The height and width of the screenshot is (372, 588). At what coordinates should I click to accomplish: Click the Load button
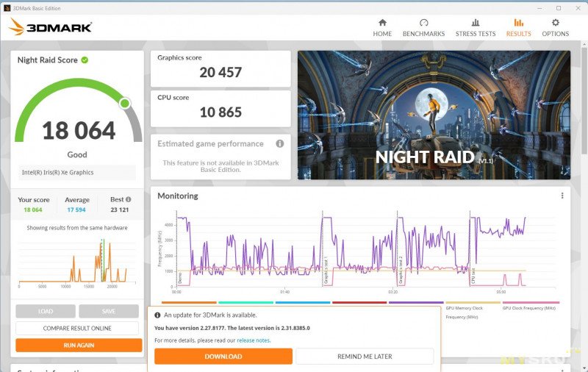(46, 311)
